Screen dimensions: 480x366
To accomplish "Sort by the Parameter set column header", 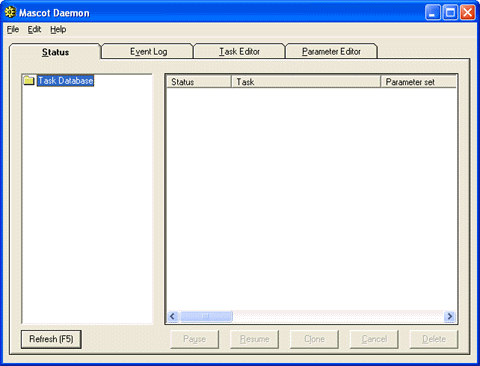I will [x=418, y=82].
